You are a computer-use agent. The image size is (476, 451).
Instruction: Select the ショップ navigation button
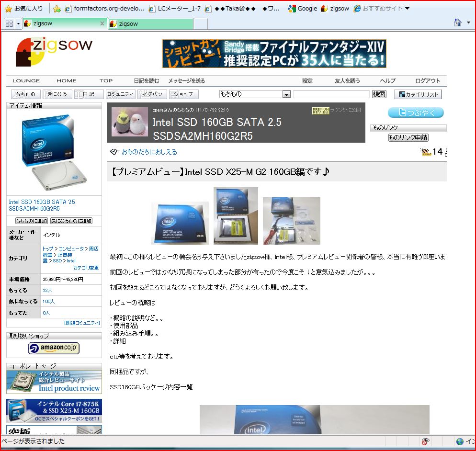coord(183,94)
